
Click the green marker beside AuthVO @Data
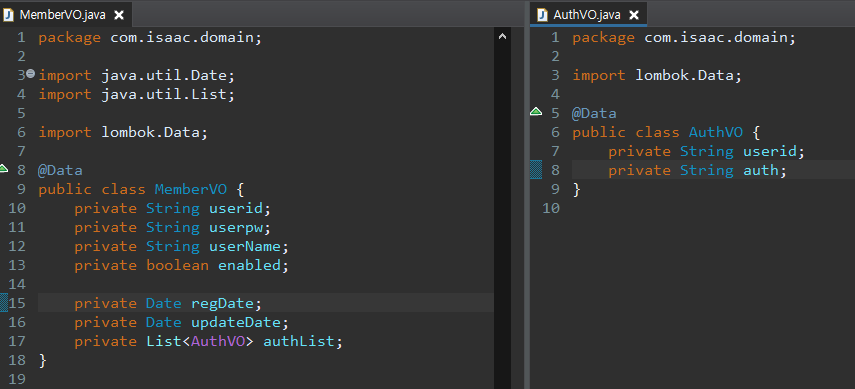[536, 112]
